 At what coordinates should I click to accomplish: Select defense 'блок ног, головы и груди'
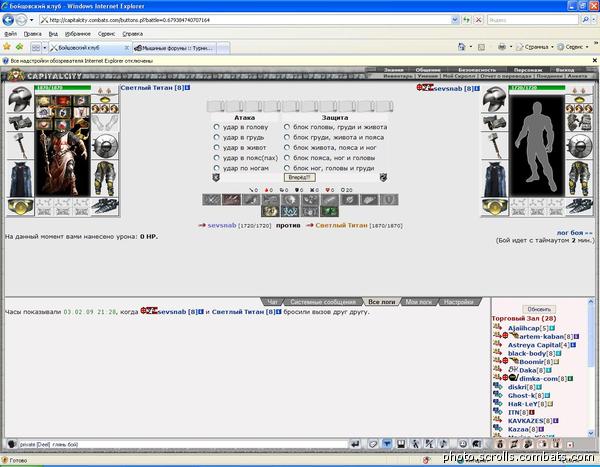tap(287, 168)
